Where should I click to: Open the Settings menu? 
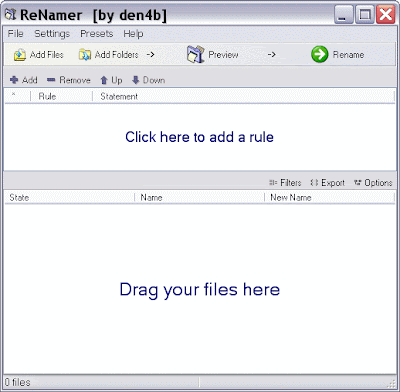(52, 34)
